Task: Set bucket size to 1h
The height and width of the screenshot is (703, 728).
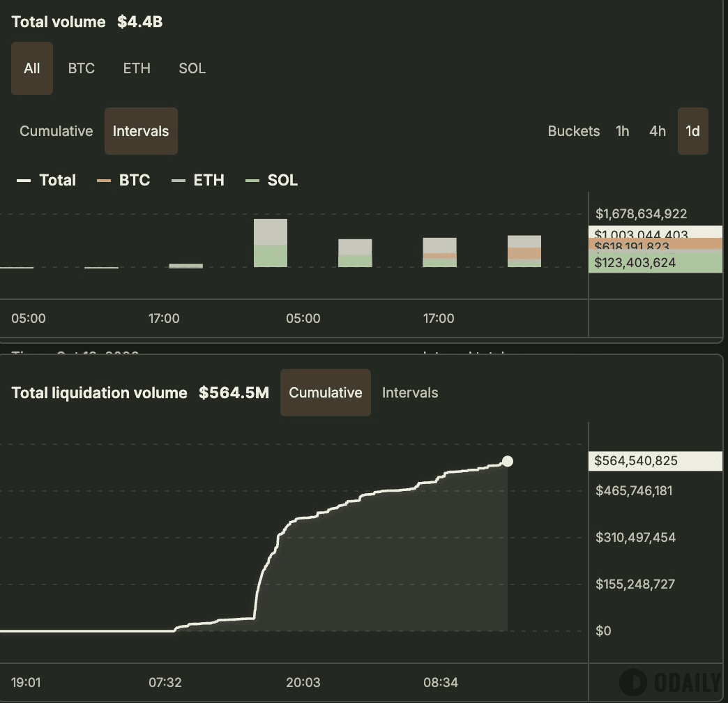Action: pyautogui.click(x=622, y=131)
